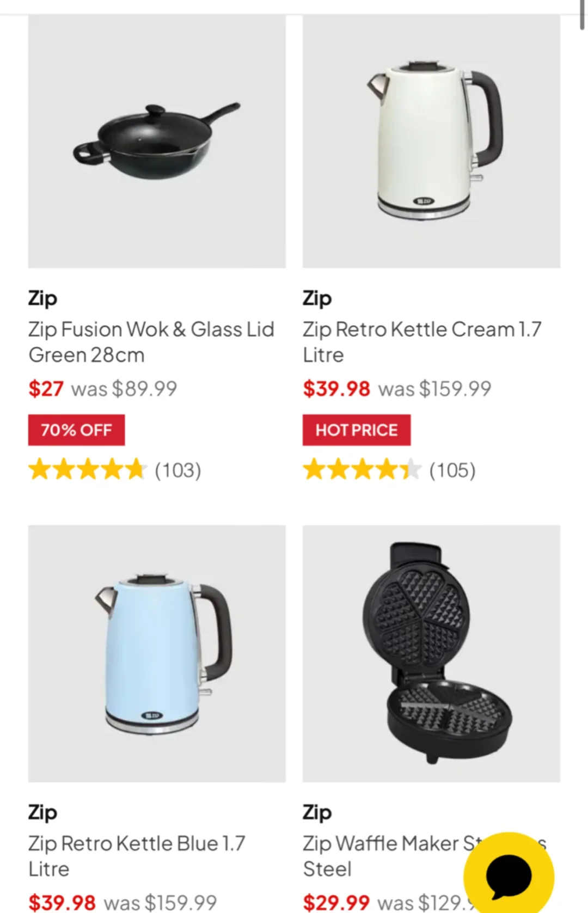The height and width of the screenshot is (913, 588).
Task: Click the blue kettle $39.98 price
Action: click(62, 902)
